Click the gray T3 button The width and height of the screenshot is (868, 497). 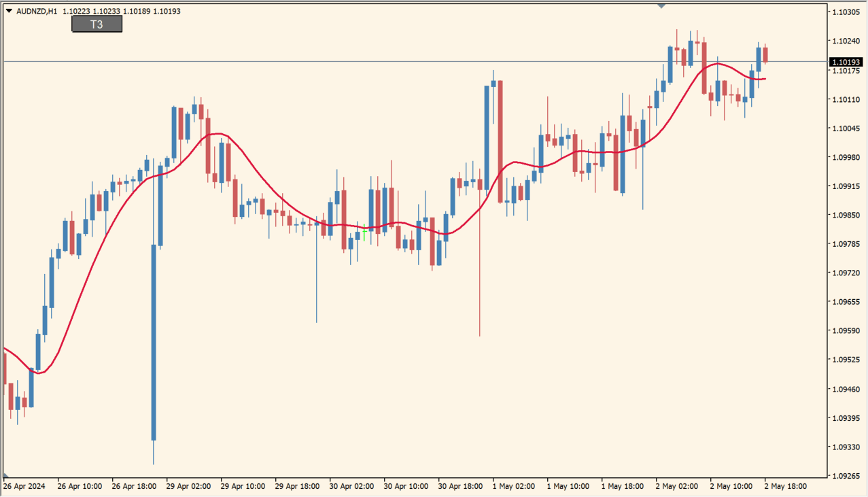click(97, 24)
